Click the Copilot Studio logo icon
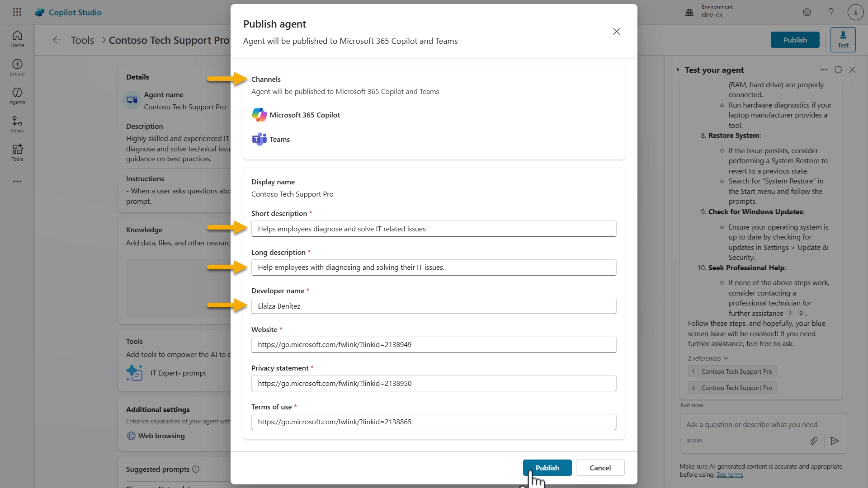 coord(40,13)
